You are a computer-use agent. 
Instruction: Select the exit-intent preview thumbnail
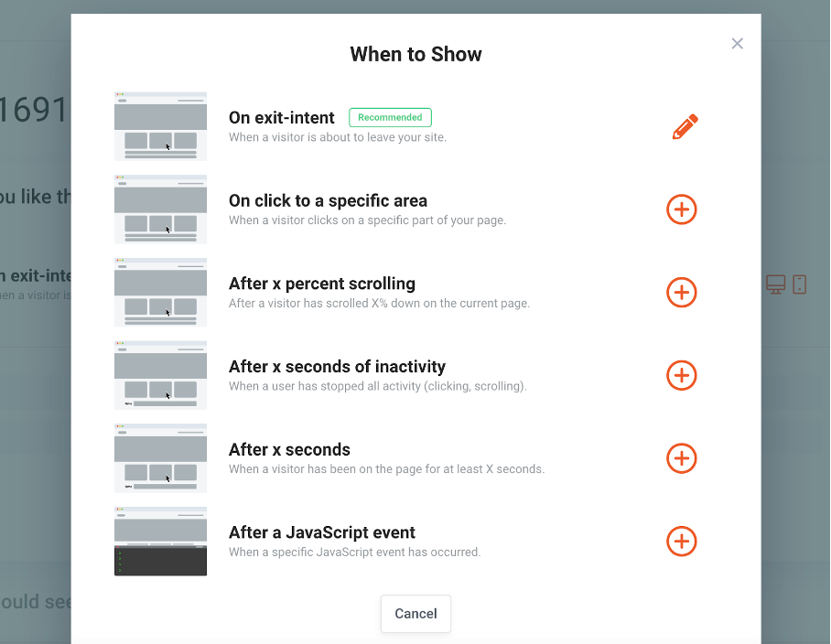point(160,126)
